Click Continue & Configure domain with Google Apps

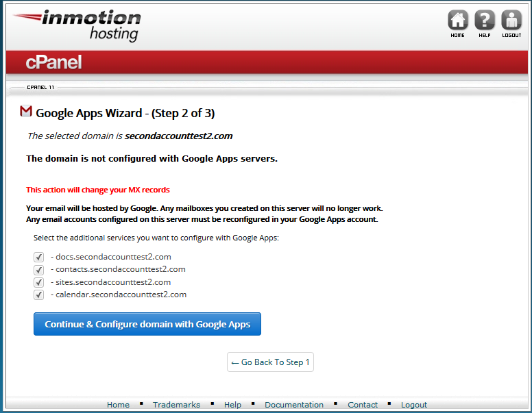pyautogui.click(x=147, y=324)
